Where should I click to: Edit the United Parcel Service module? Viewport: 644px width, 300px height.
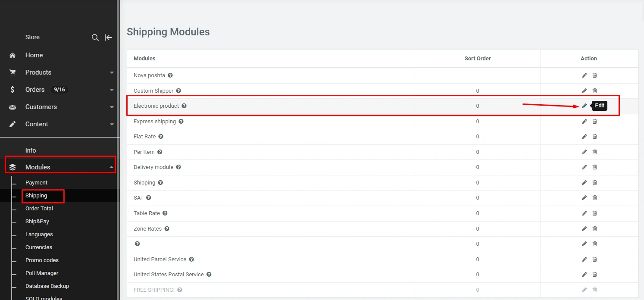[x=584, y=259]
